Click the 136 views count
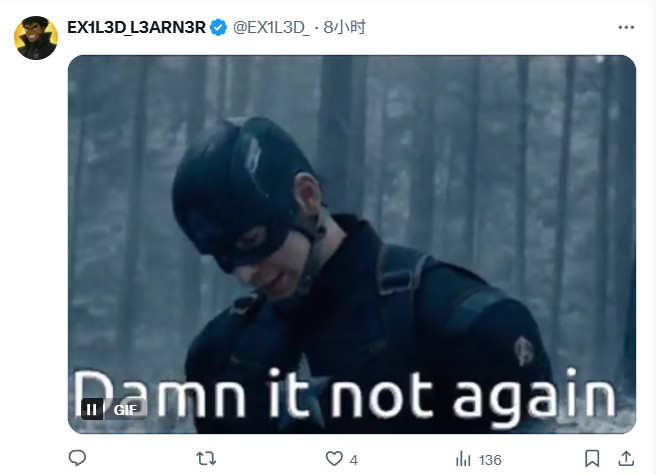The width and height of the screenshot is (666, 475). point(490,460)
